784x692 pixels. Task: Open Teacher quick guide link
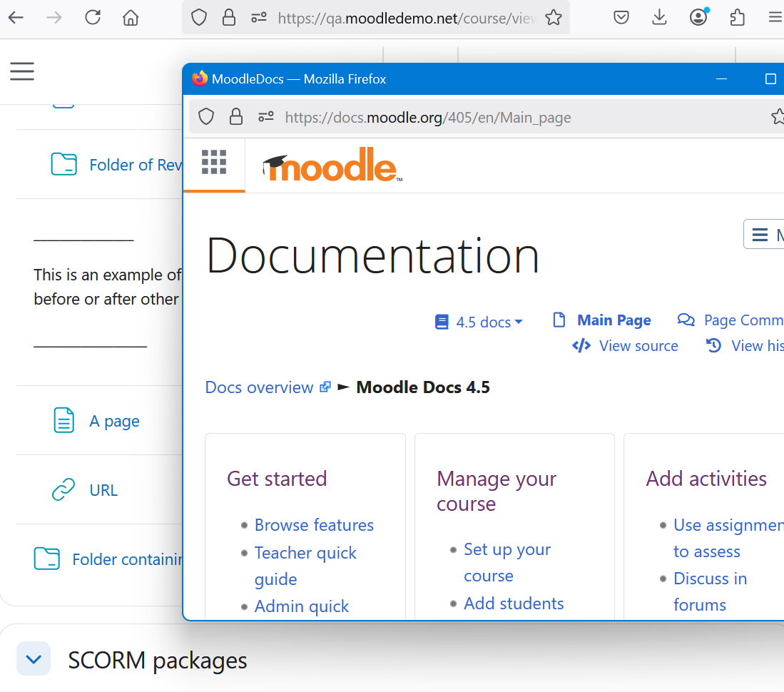(305, 566)
